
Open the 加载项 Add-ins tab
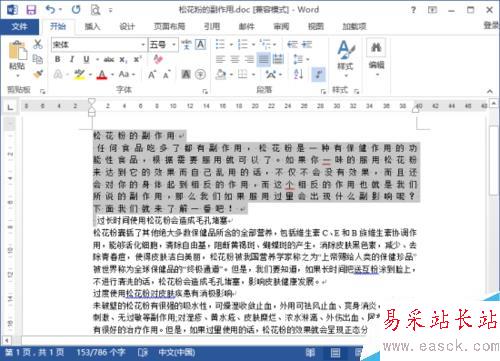click(354, 26)
